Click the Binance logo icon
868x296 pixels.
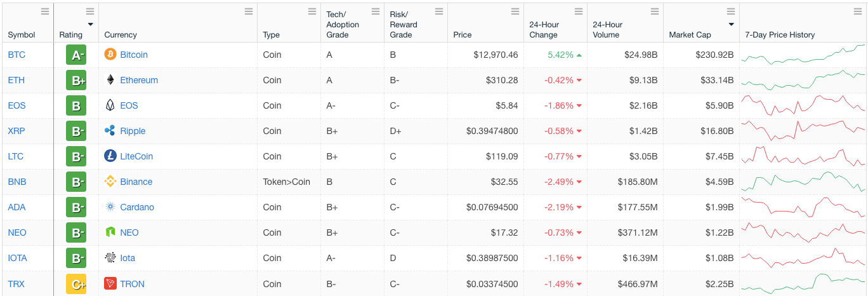click(110, 182)
